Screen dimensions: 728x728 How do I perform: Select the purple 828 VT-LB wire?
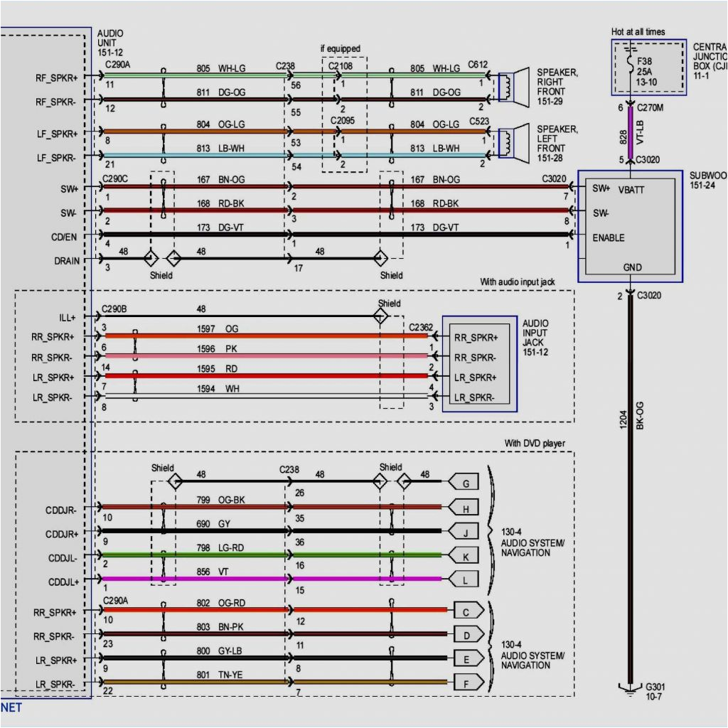click(x=630, y=135)
